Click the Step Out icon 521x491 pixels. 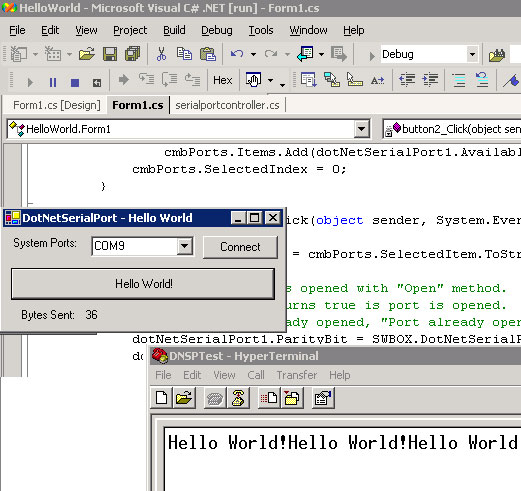192,80
